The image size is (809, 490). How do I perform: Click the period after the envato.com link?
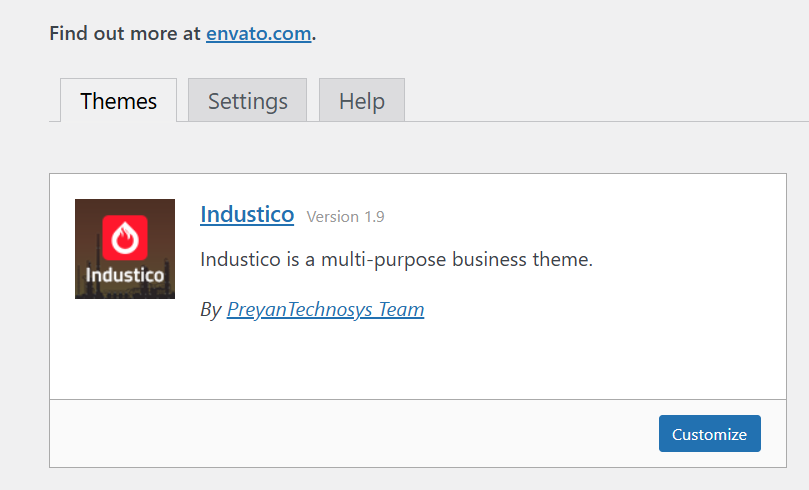314,34
